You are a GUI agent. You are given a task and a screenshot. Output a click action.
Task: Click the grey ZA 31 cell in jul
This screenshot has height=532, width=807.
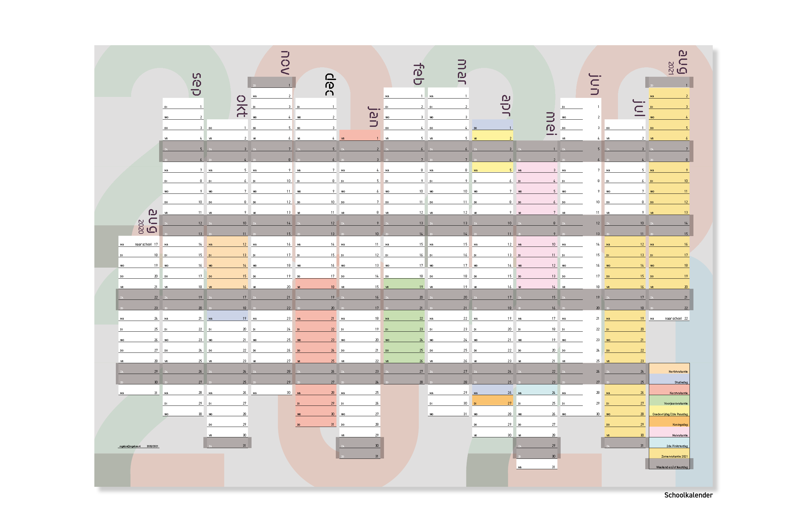click(625, 443)
